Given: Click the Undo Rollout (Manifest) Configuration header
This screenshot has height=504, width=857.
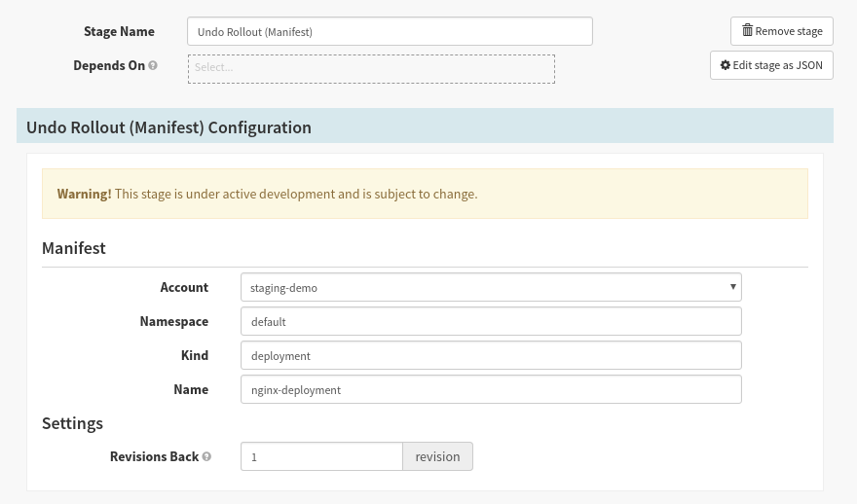Looking at the screenshot, I should pos(168,127).
